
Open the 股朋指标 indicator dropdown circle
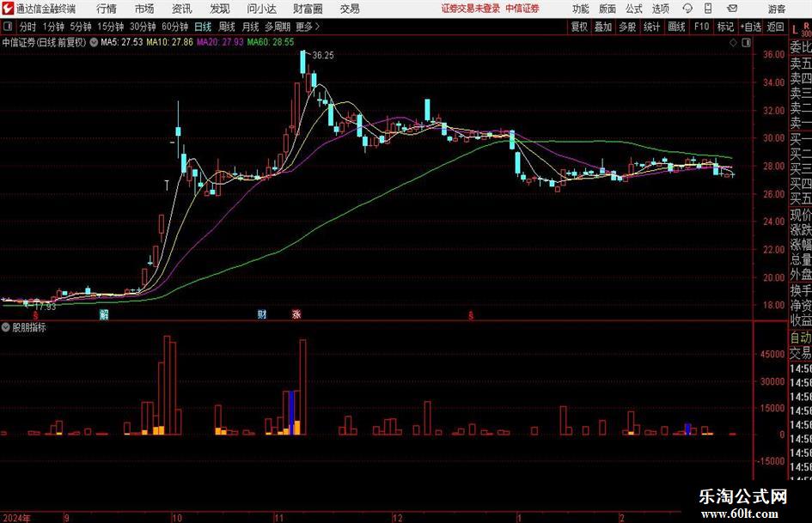pos(6,327)
